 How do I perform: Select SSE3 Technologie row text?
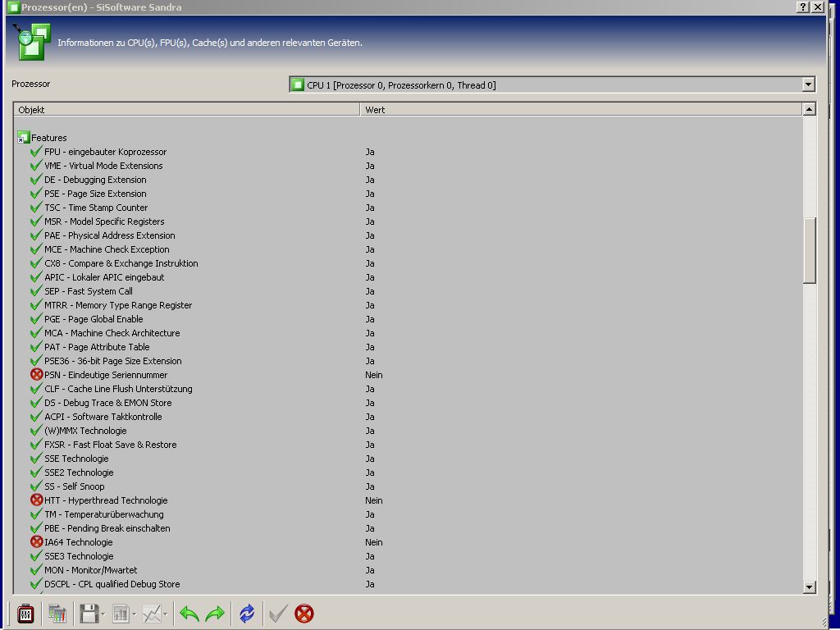click(79, 555)
